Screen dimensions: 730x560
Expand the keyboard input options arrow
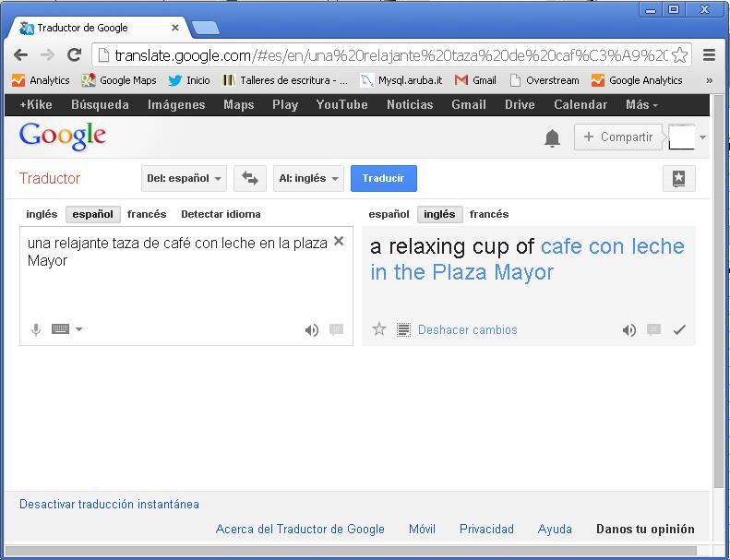pyautogui.click(x=78, y=329)
